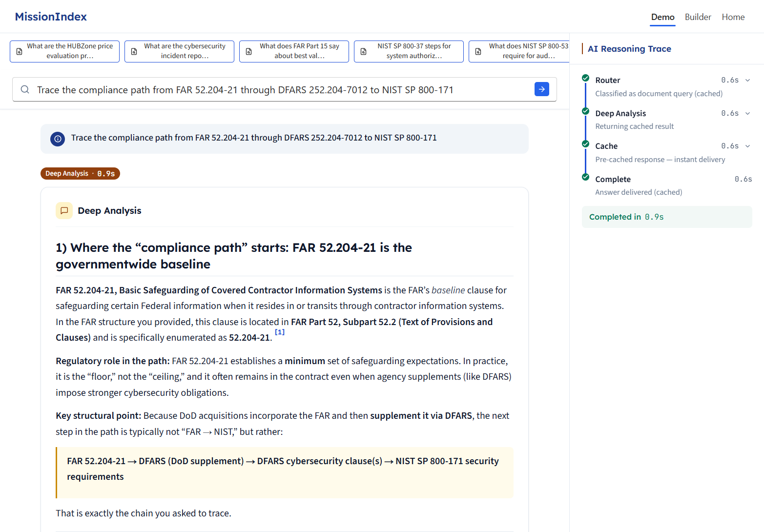Expand the Router trace step
Image resolution: width=764 pixels, height=532 pixels.
click(x=747, y=80)
